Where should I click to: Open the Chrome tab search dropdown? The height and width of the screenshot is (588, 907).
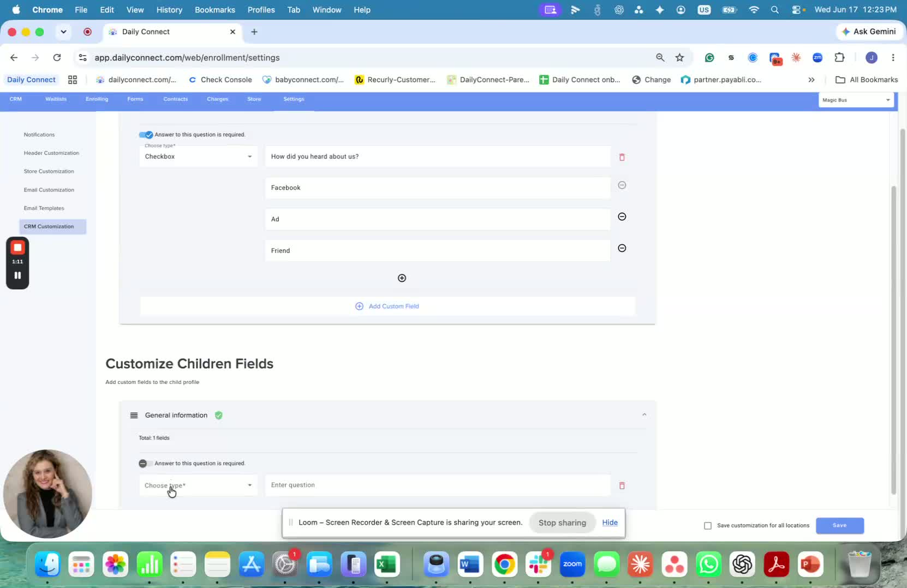click(x=63, y=32)
